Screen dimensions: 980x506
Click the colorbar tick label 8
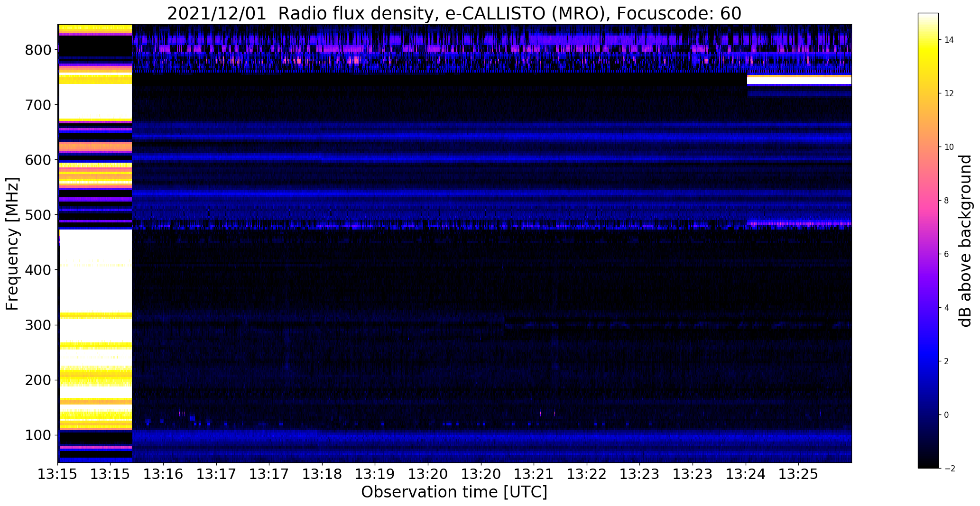coord(946,201)
